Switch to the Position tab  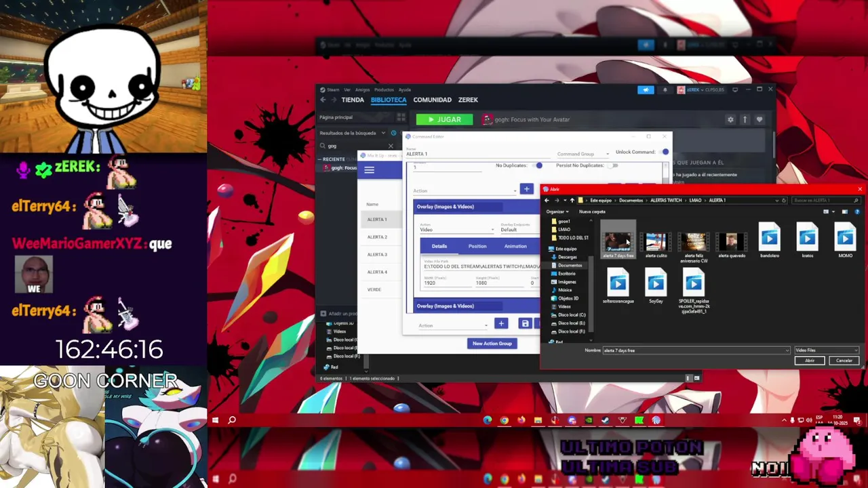[x=477, y=246]
